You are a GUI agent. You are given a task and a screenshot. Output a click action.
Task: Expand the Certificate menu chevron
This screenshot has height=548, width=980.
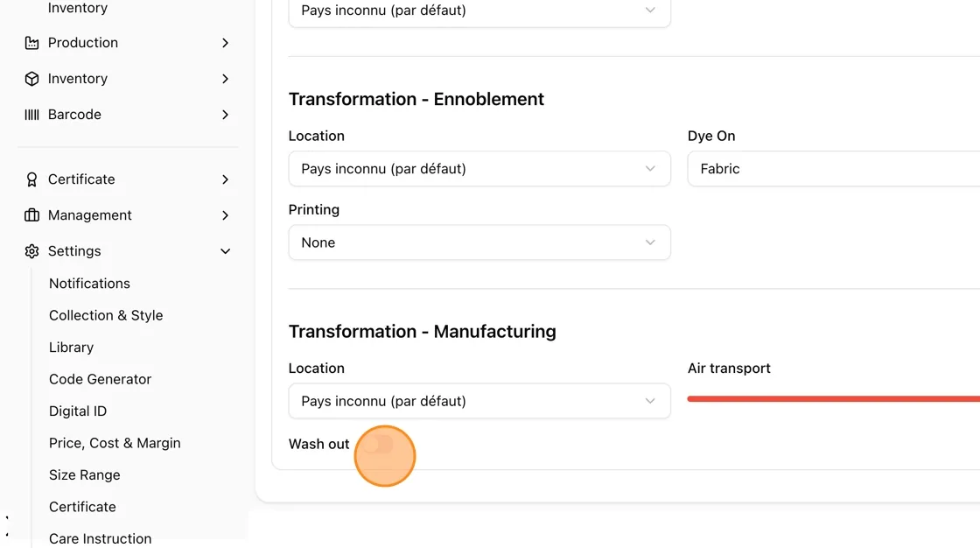pyautogui.click(x=225, y=179)
